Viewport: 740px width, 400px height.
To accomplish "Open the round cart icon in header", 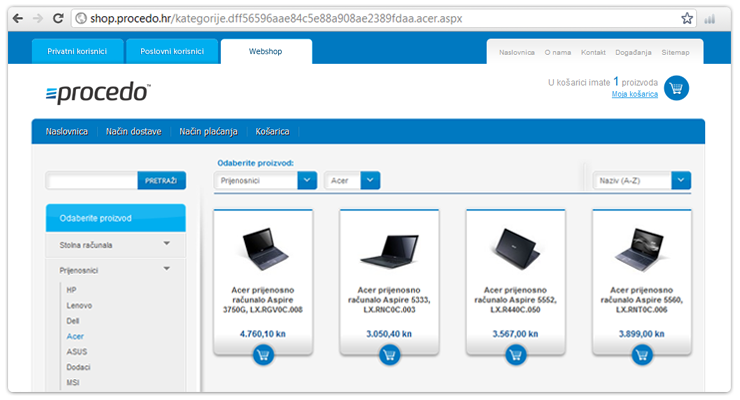I will coord(676,88).
